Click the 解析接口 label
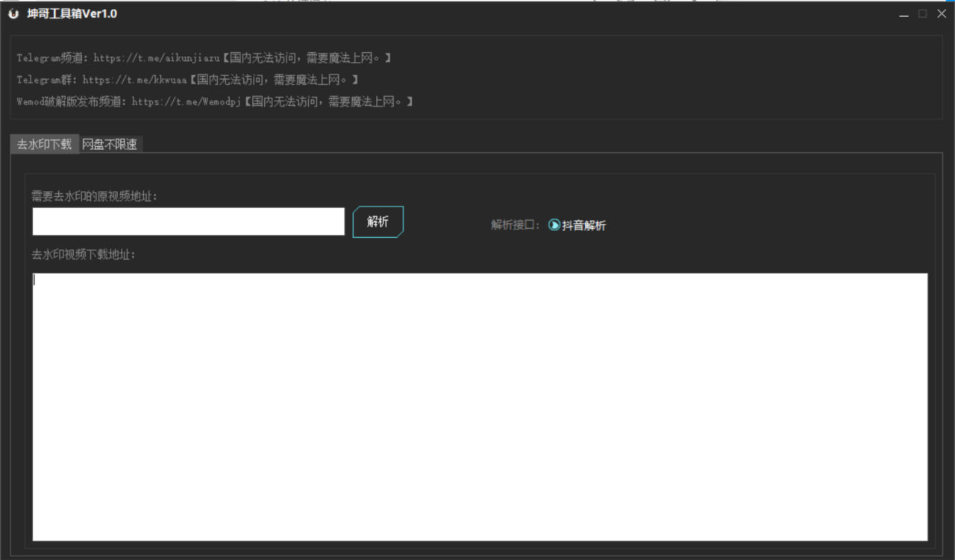 coord(515,225)
